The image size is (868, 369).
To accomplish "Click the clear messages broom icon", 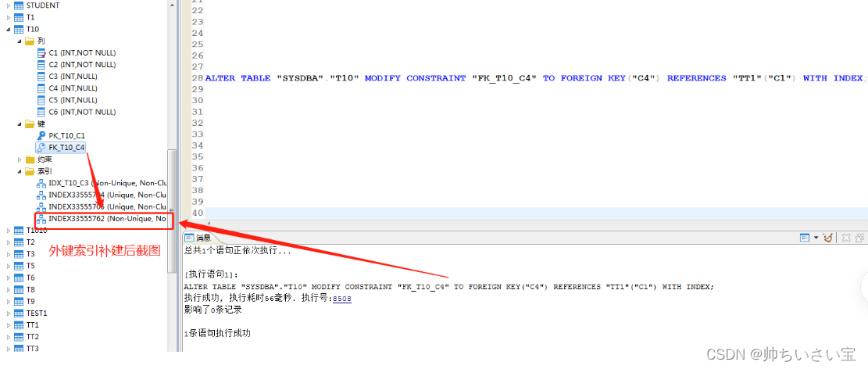I will pyautogui.click(x=828, y=238).
